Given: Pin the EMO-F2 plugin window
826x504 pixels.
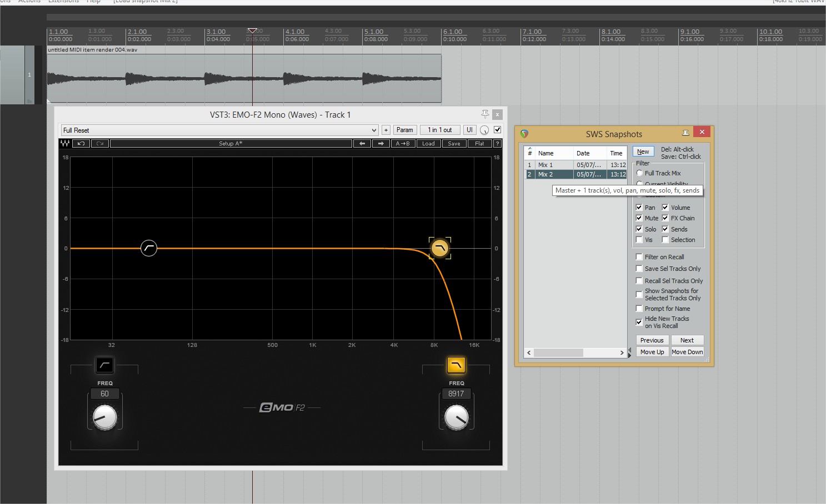Looking at the screenshot, I should tap(485, 114).
